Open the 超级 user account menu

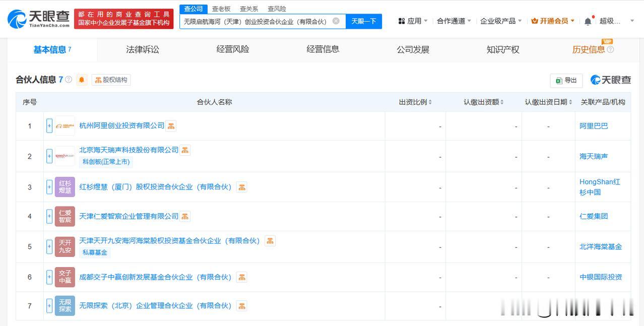pos(617,21)
